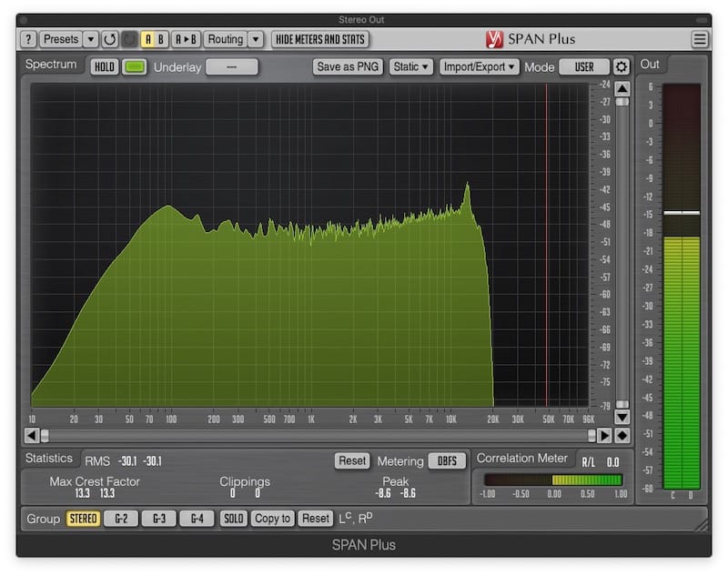This screenshot has width=728, height=576.
Task: Click the Voxengo logo icon
Action: tap(494, 39)
